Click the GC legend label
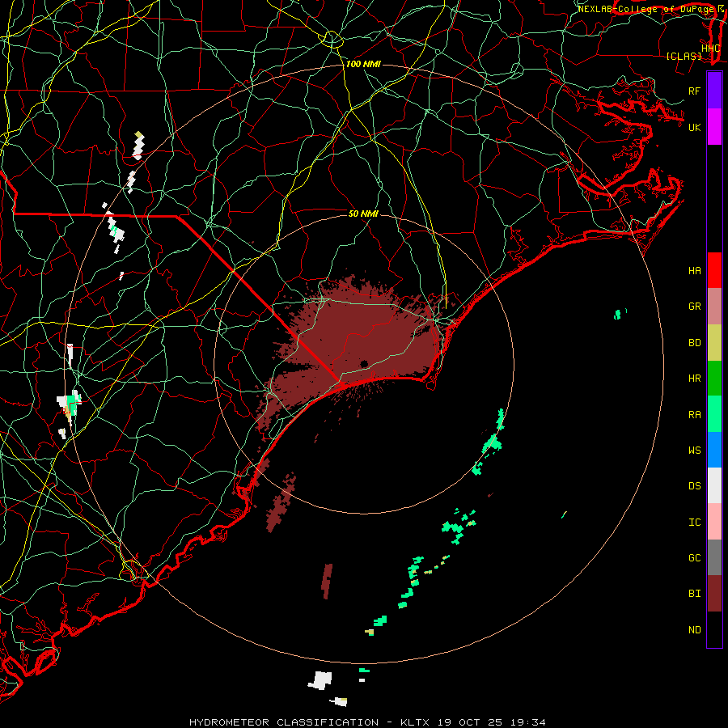The width and height of the screenshot is (728, 728). [x=694, y=558]
